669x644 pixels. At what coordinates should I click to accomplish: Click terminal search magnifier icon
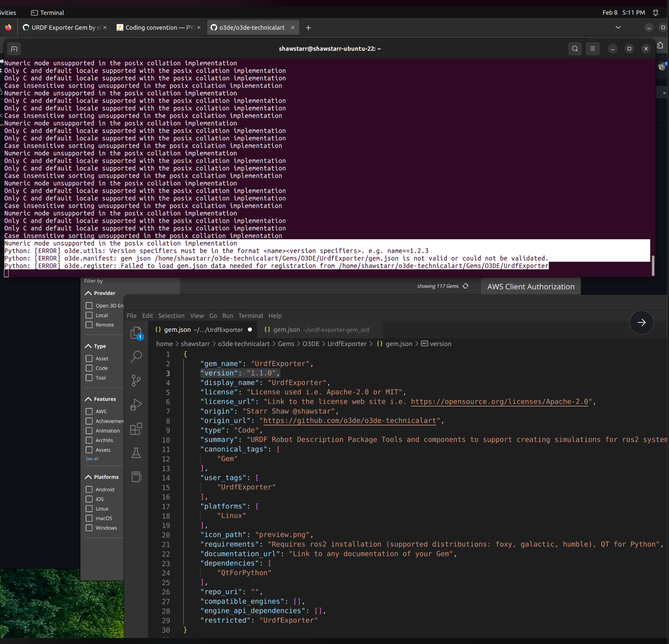pyautogui.click(x=575, y=48)
